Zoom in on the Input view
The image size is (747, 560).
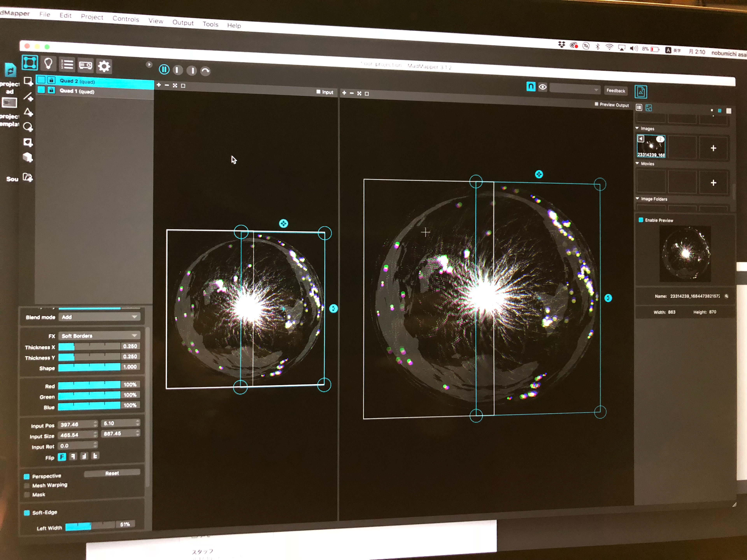(x=159, y=85)
